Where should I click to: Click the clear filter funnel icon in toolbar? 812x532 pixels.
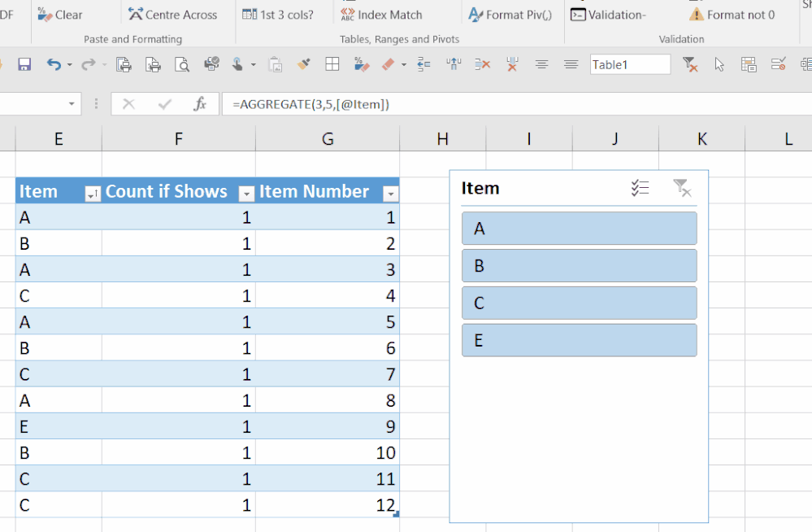click(690, 64)
